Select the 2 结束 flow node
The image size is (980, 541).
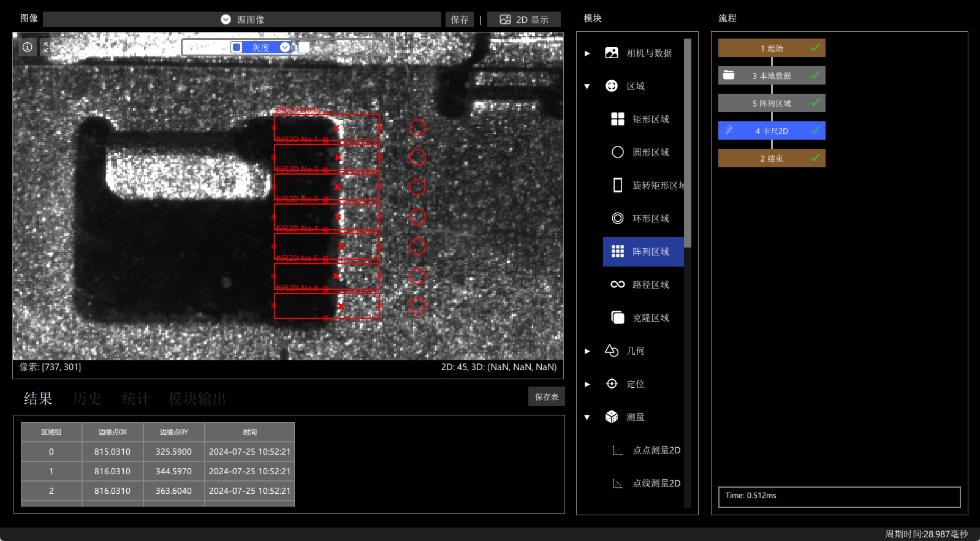(772, 158)
